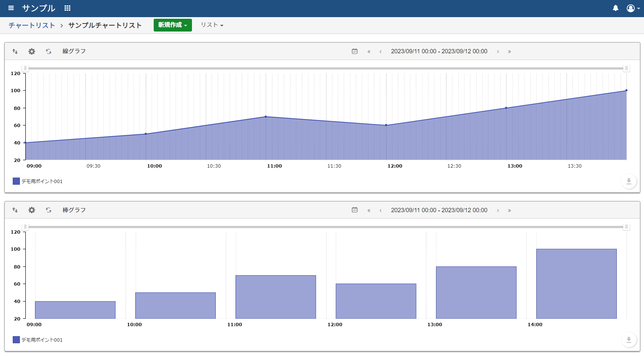Open calendar picker for 線グラフ
Viewport: 644px width, 356px height.
[355, 51]
